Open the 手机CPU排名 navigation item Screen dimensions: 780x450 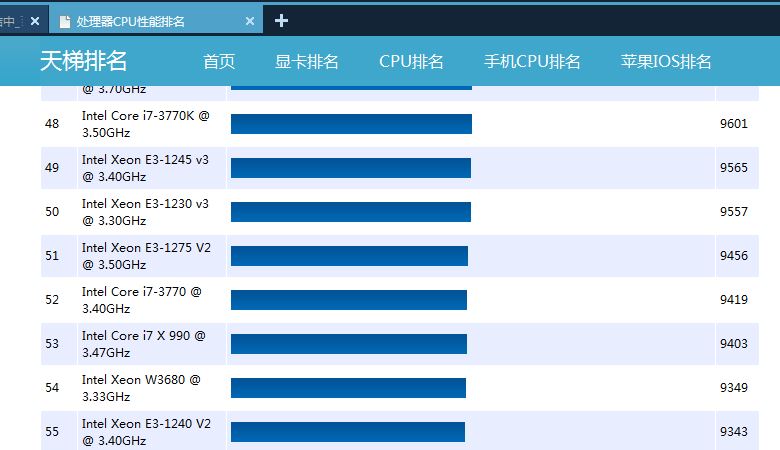click(x=532, y=62)
